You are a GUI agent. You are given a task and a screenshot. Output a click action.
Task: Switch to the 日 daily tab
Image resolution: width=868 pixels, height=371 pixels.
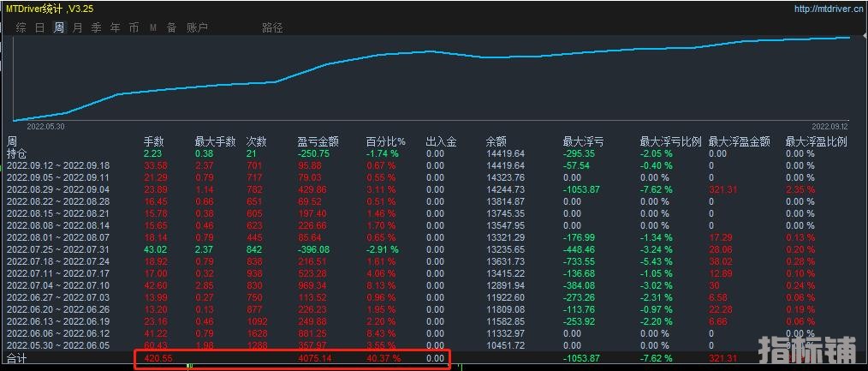40,27
